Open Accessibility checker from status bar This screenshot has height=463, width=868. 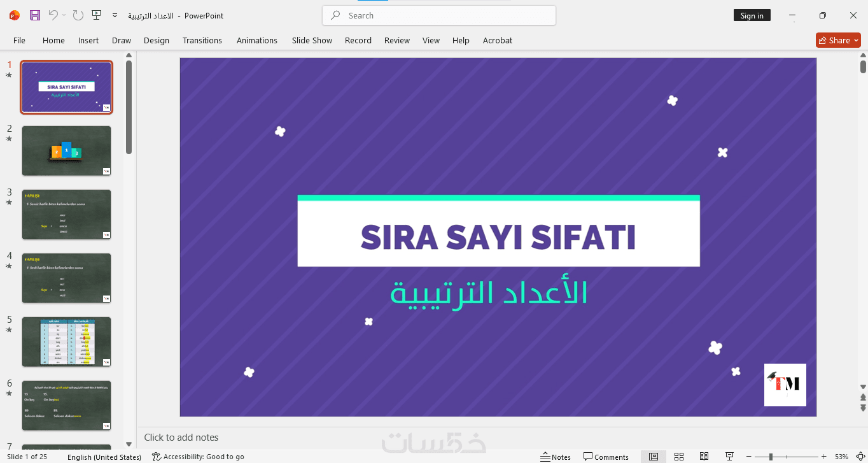198,457
